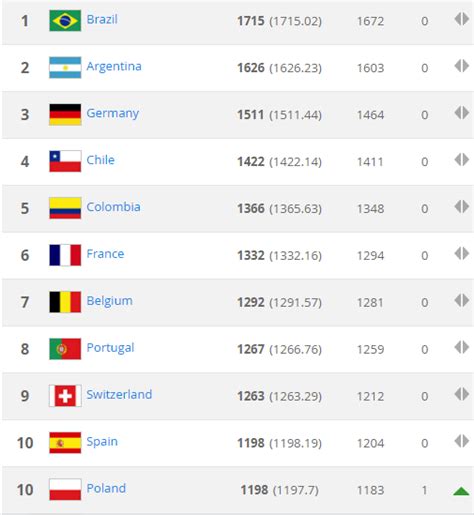Click the Spain flag icon
The image size is (474, 515).
65,443
